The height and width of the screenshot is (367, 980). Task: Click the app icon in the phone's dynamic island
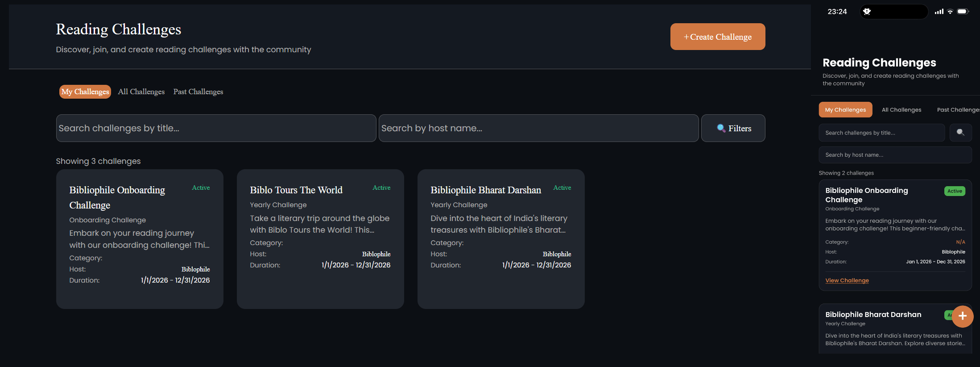pos(867,12)
